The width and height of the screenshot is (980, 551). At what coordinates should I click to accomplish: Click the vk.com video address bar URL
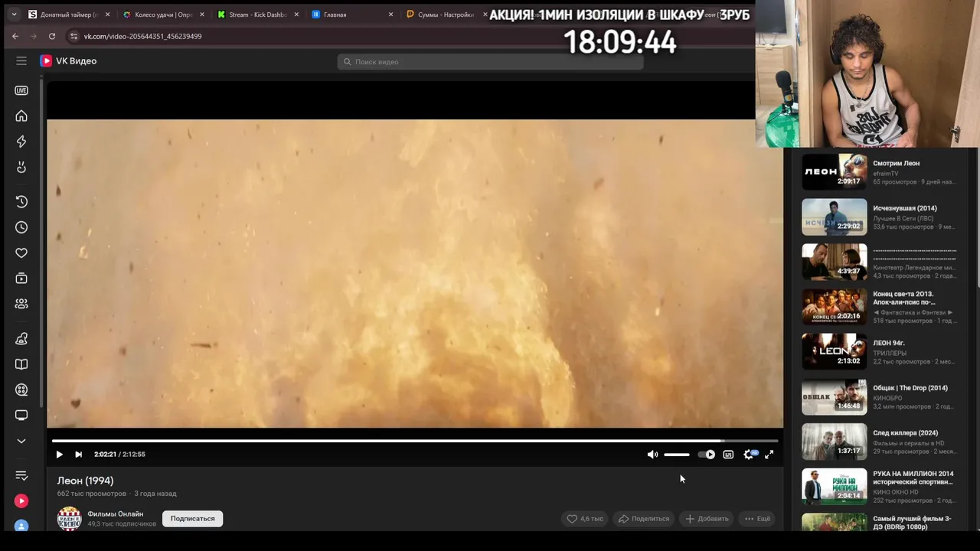tap(142, 37)
